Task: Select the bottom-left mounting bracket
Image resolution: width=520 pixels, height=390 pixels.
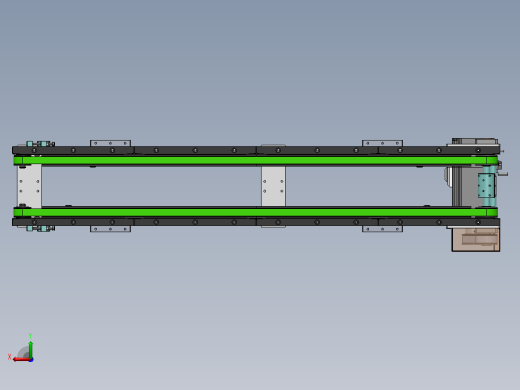Action: pos(110,229)
